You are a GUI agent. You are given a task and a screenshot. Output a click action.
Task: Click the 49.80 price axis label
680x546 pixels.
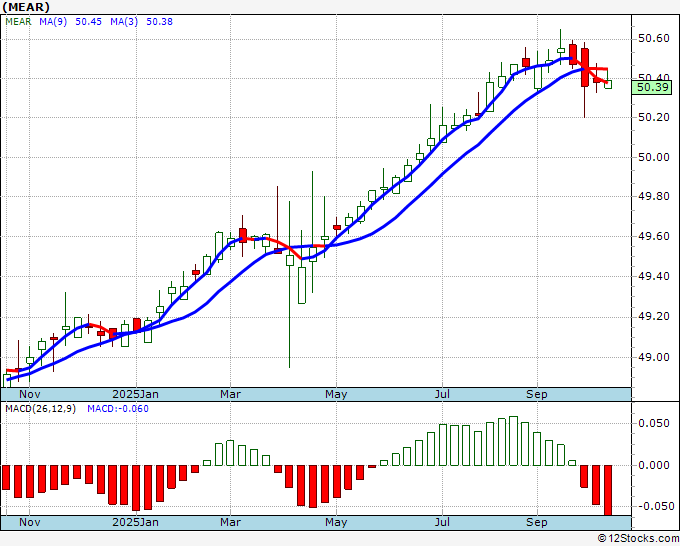(654, 196)
